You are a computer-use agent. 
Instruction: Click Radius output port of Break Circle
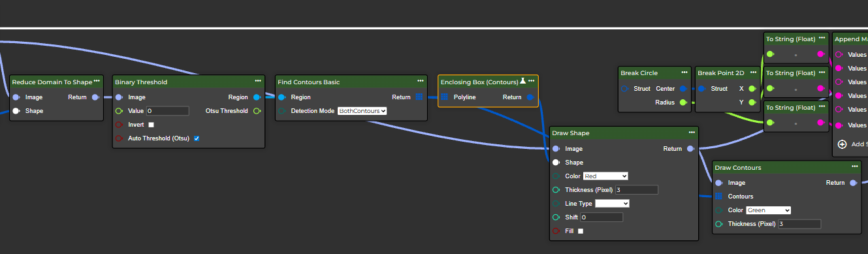683,102
